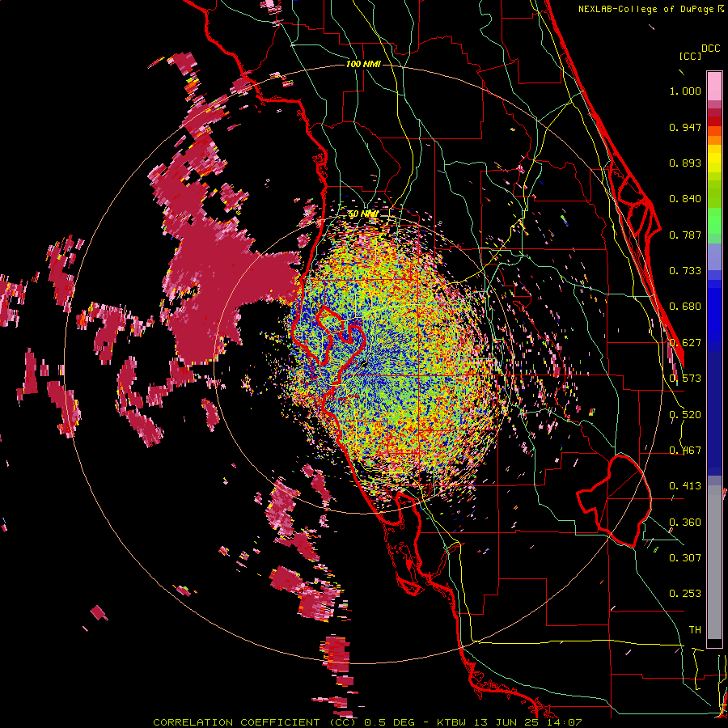Click the 50 NMI range ring label

[x=363, y=214]
